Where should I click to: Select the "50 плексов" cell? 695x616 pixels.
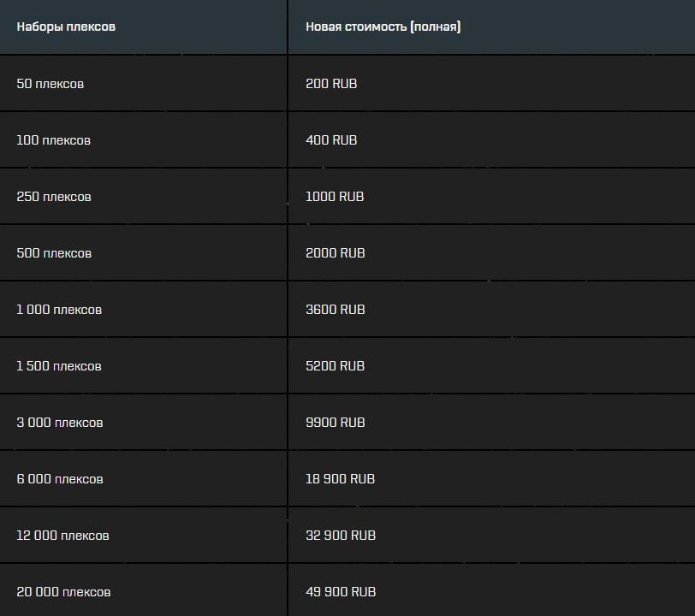pyautogui.click(x=50, y=84)
